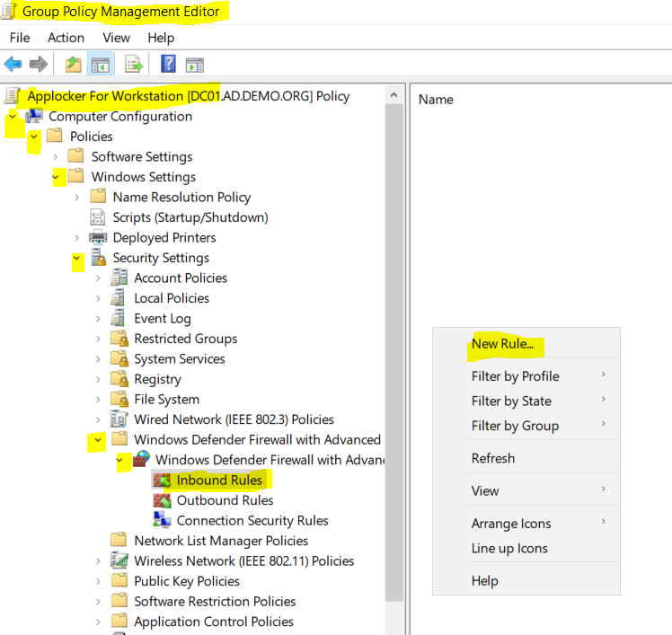Click the Back arrow toolbar icon
Screen dimensions: 672x635
pyautogui.click(x=13, y=65)
